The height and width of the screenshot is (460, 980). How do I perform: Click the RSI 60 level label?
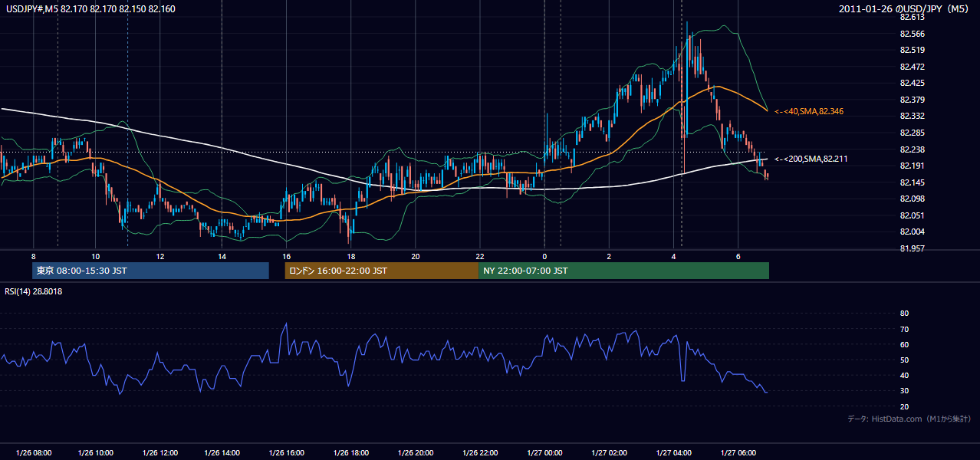(x=904, y=344)
